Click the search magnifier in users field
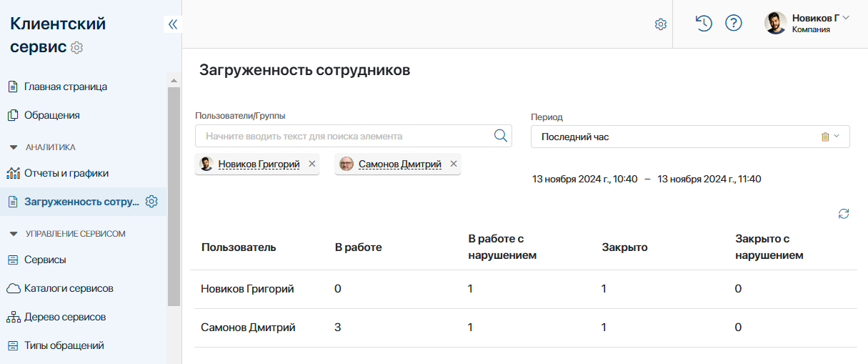Screen dimensions: 868x364 [x=501, y=136]
